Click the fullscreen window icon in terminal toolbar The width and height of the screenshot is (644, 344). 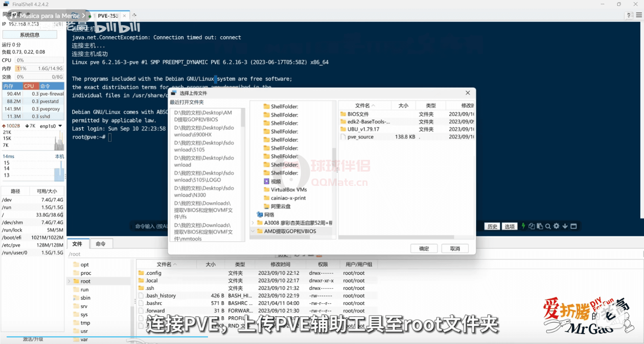click(x=574, y=226)
